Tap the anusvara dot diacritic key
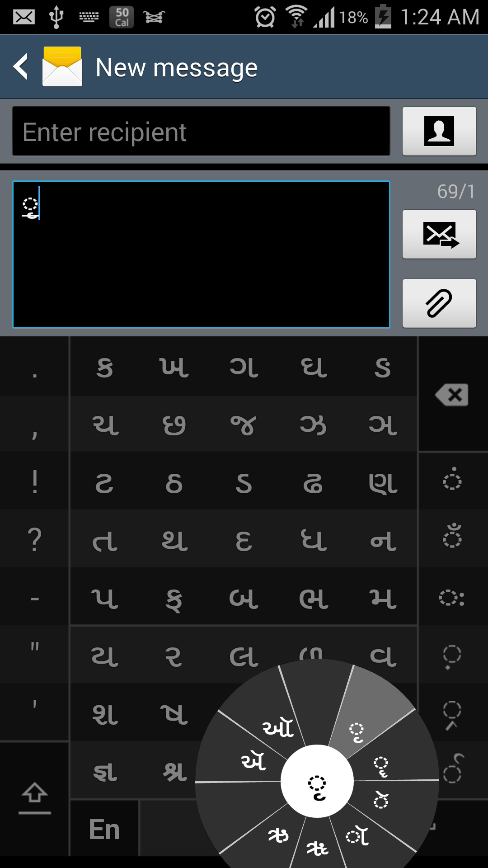 tap(452, 479)
